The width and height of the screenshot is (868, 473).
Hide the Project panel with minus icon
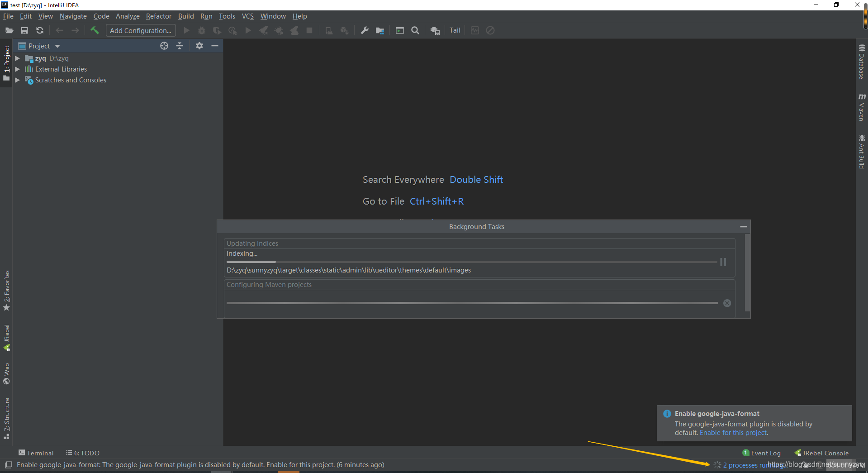tap(215, 46)
